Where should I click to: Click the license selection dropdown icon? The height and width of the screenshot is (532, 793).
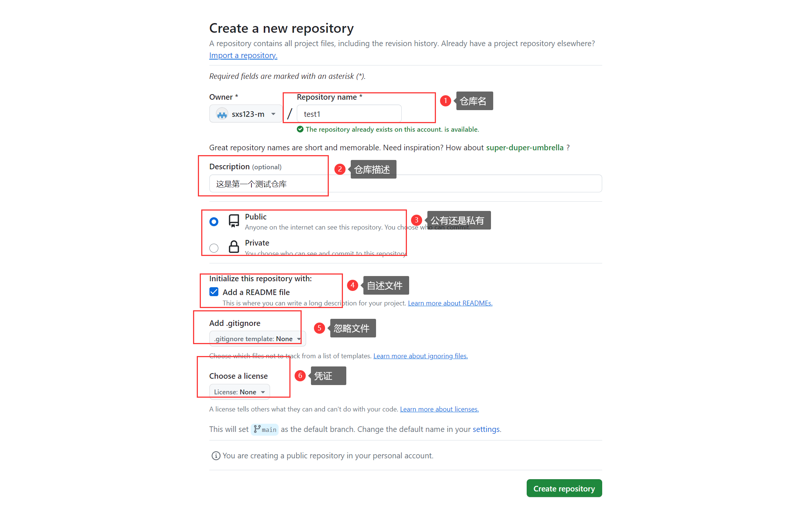click(x=264, y=391)
